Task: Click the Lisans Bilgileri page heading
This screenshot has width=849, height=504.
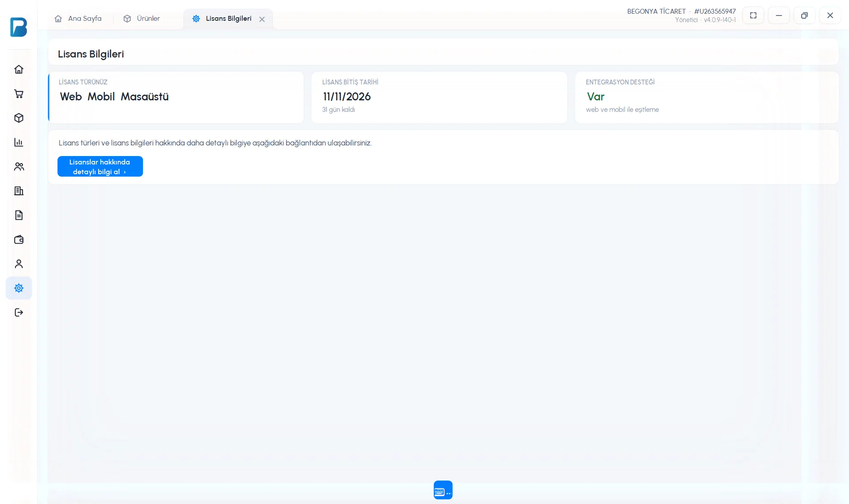Action: (91, 54)
